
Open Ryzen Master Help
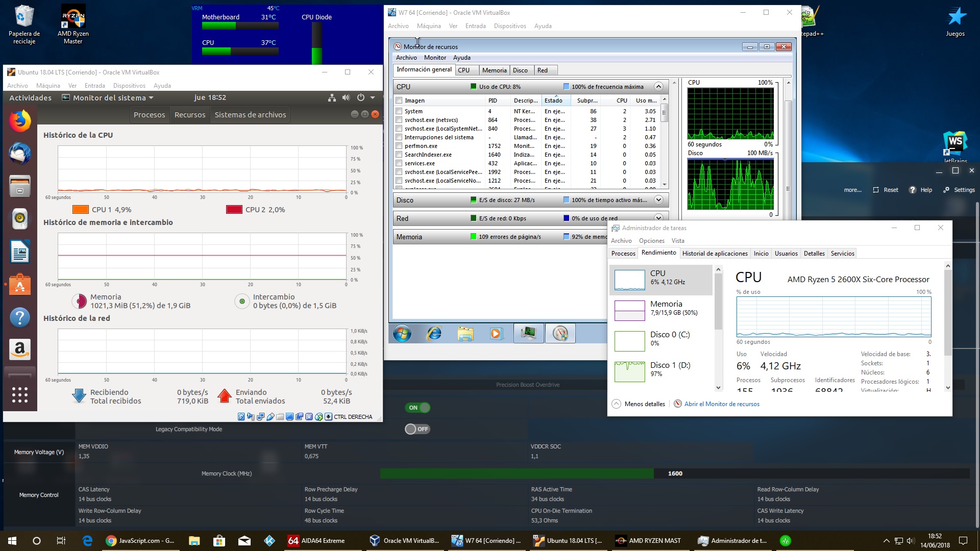(x=920, y=190)
